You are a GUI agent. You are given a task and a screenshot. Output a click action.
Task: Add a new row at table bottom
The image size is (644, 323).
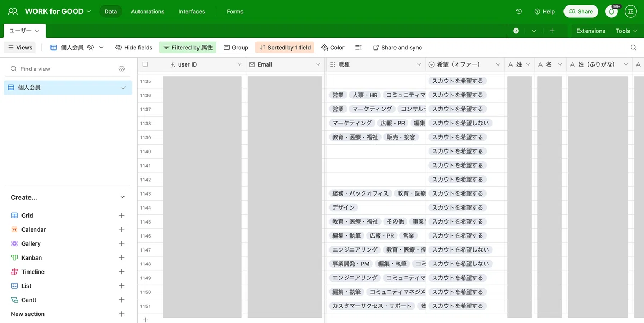pyautogui.click(x=145, y=319)
